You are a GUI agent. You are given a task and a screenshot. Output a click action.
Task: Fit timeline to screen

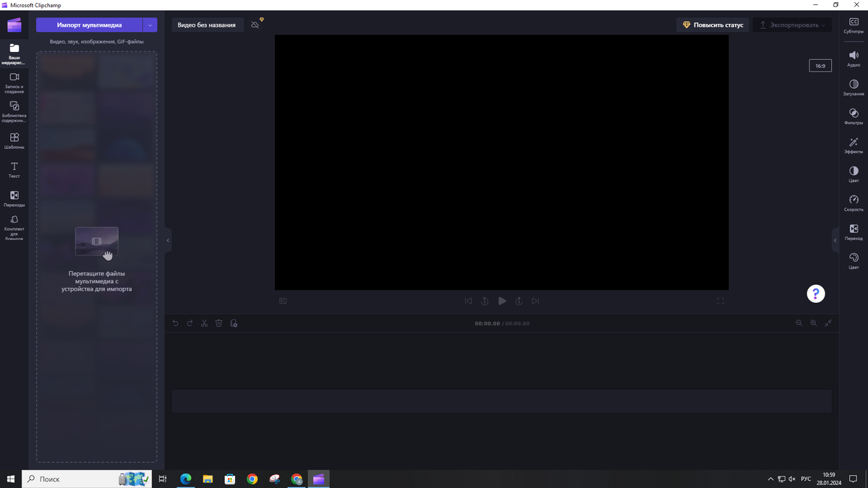pos(828,323)
